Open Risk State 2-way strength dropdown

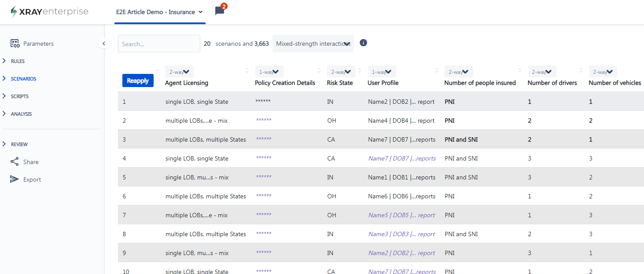(341, 72)
